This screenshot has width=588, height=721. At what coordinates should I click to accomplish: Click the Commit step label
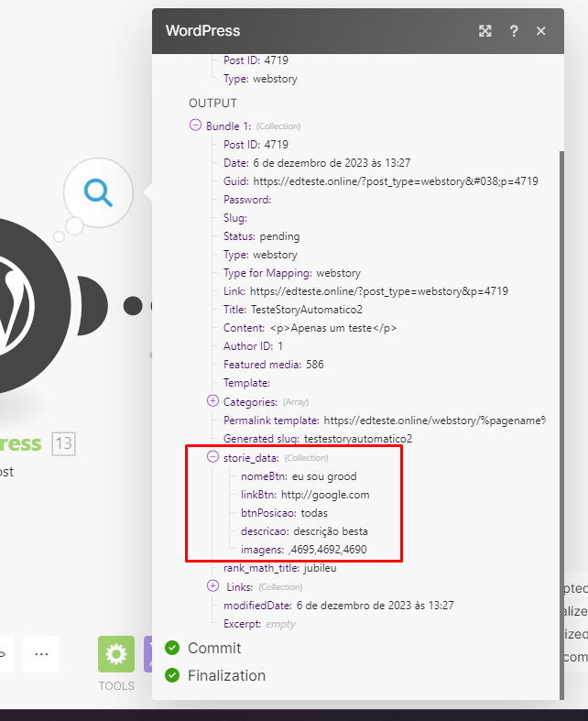coord(214,648)
